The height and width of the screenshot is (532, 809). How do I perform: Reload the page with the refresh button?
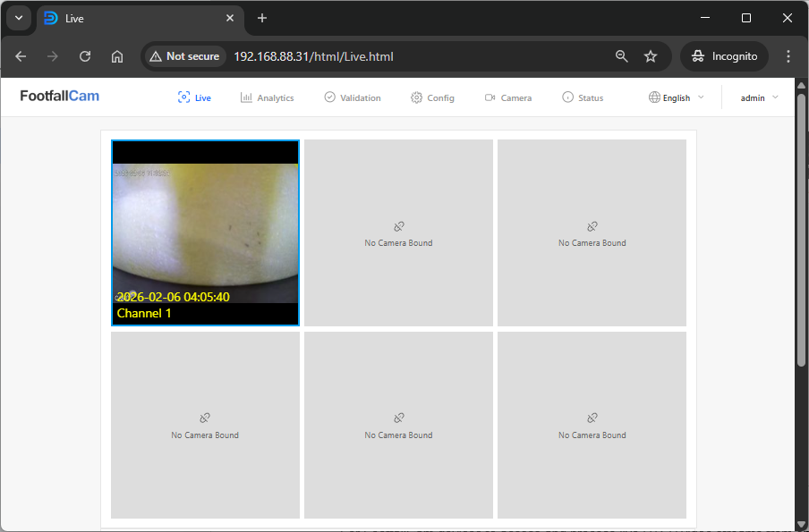(85, 56)
